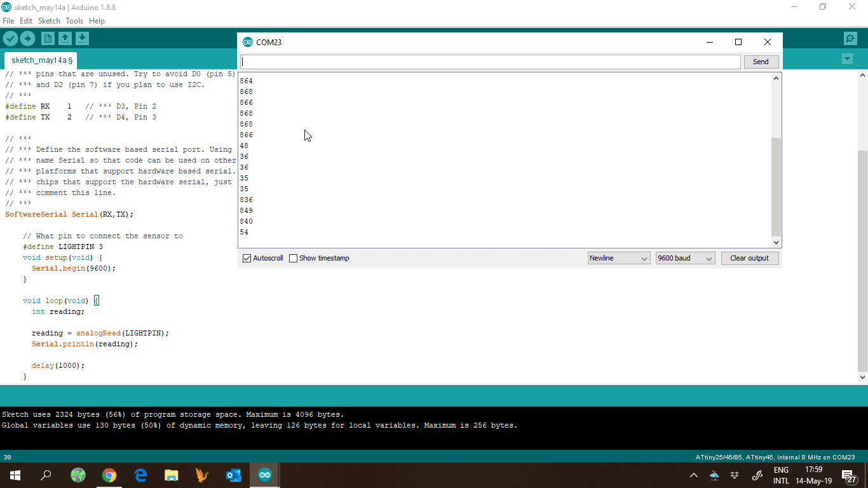868x488 pixels.
Task: Open the Help menu
Action: (x=97, y=21)
